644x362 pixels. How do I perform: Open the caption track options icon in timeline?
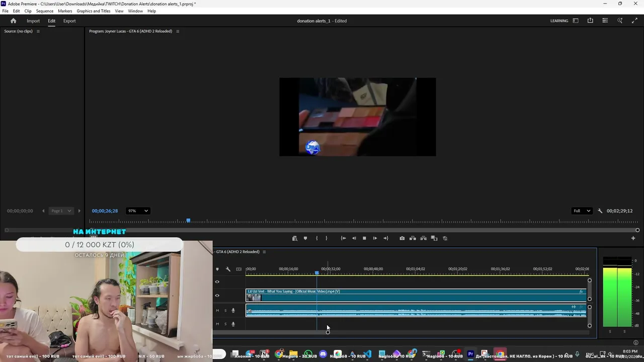click(239, 269)
